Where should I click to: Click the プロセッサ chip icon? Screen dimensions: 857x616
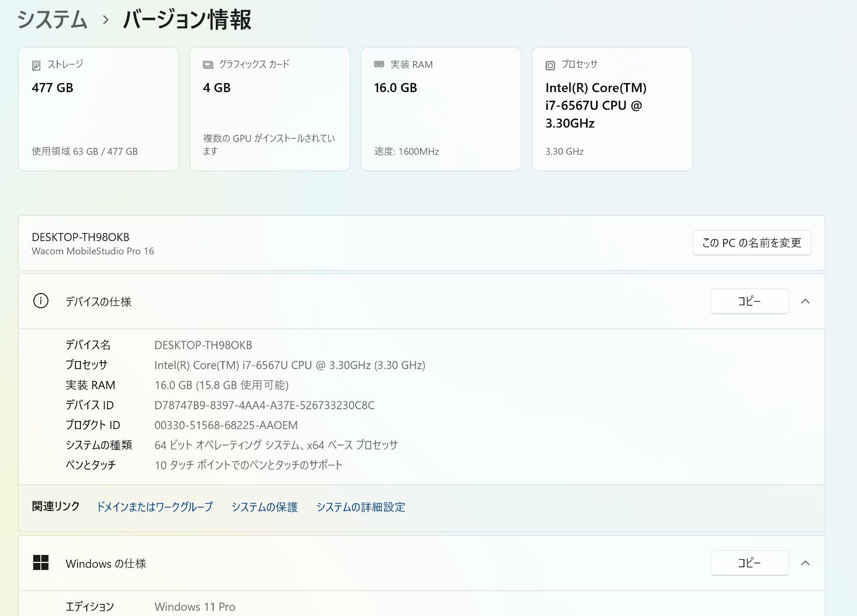point(550,64)
